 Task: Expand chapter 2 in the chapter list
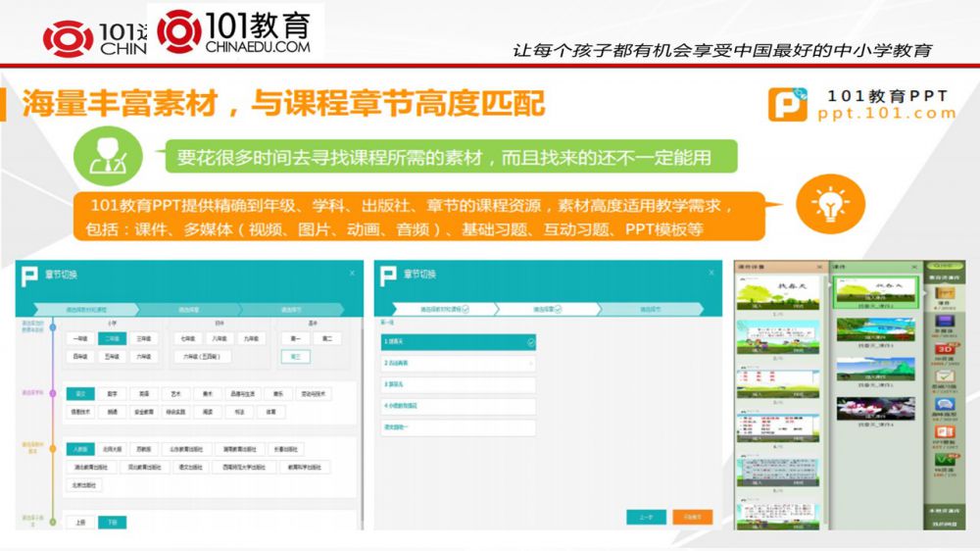(458, 363)
